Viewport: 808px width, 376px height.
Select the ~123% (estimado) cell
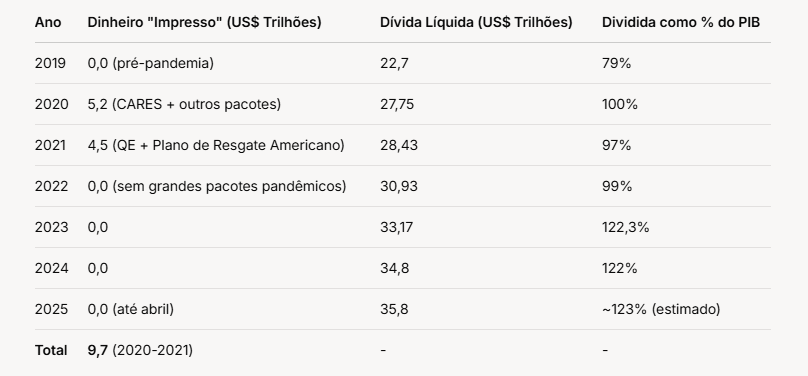pyautogui.click(x=661, y=309)
